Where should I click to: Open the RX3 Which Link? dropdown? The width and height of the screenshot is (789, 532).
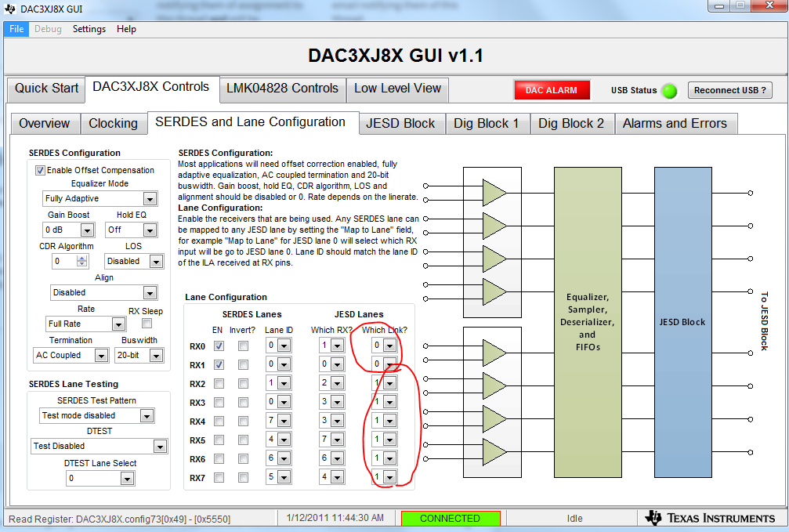[385, 402]
